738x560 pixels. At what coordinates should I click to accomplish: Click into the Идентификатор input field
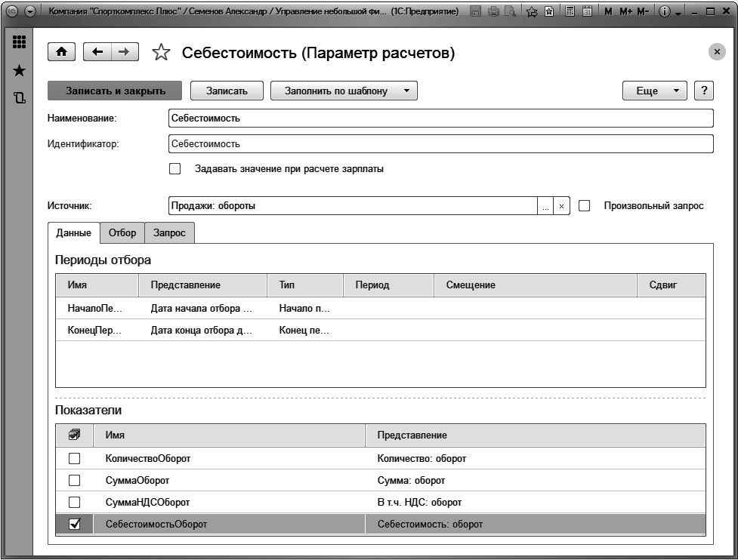(440, 144)
